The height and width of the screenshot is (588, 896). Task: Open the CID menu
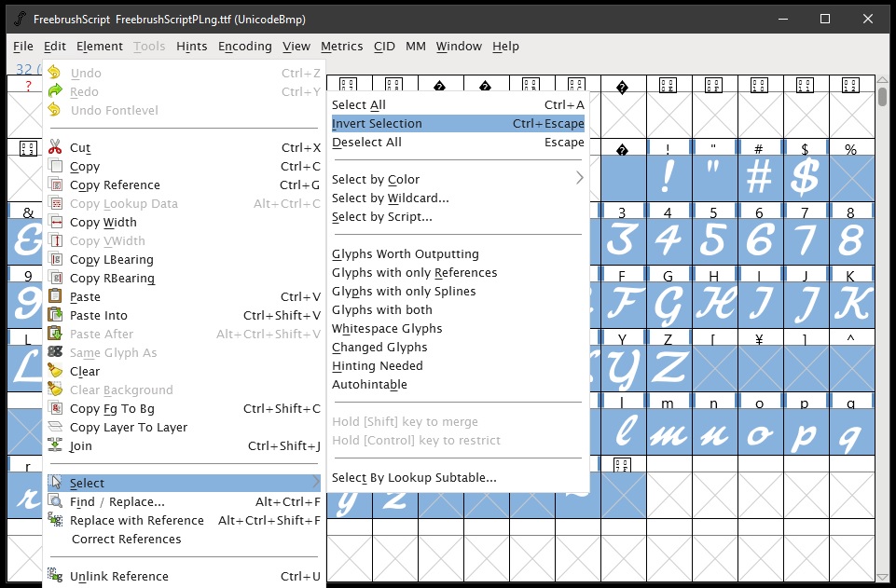coord(384,47)
